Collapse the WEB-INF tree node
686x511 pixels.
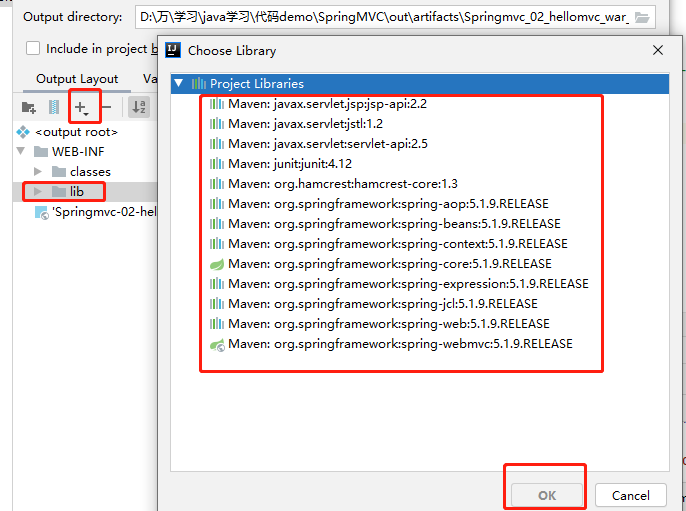point(21,151)
